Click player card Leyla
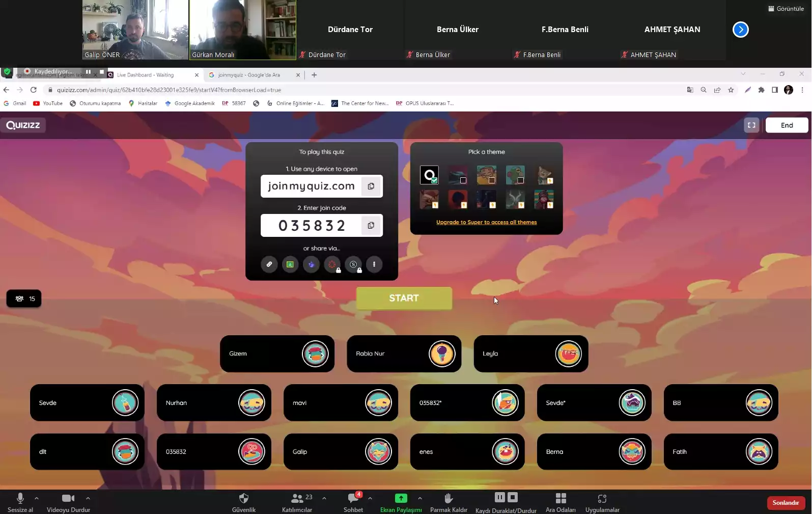The width and height of the screenshot is (812, 514). 531,354
